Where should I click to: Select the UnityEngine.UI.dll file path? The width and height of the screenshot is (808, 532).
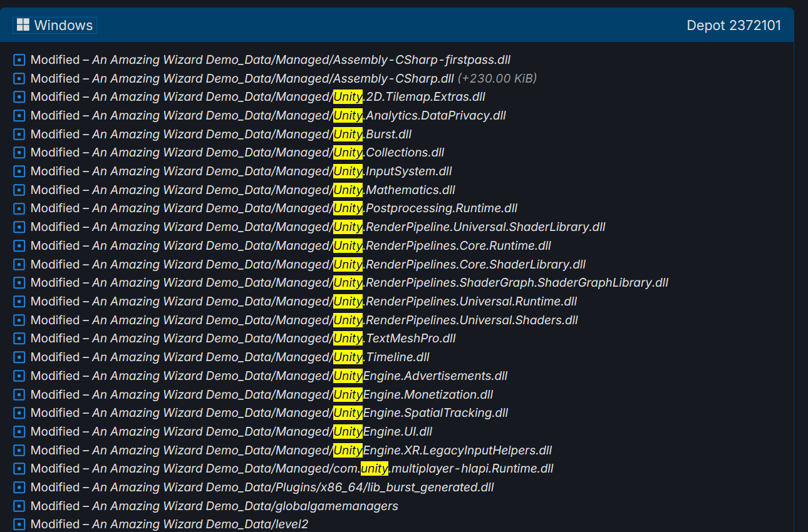coord(262,432)
